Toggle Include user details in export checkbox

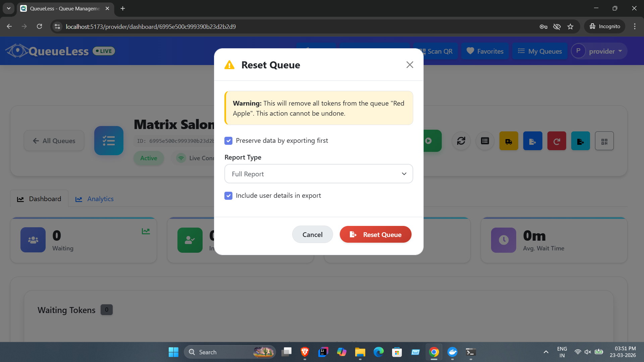point(228,196)
